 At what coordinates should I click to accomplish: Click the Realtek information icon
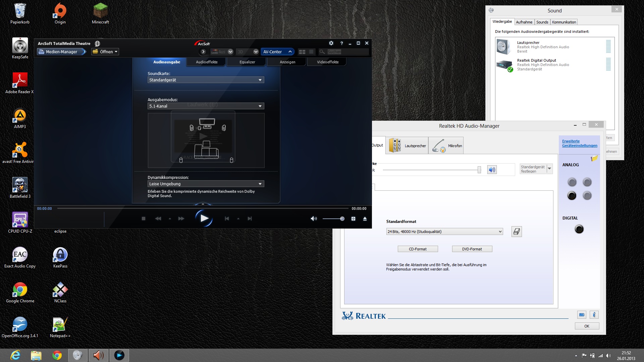594,315
